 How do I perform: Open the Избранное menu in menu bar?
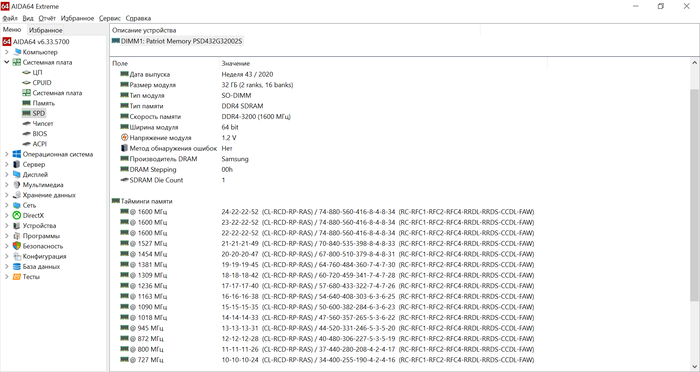pos(77,18)
